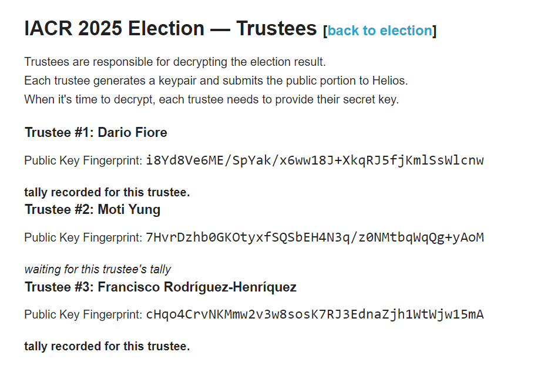Click the name Moti Yung
This screenshot has width=551, height=392.
pyautogui.click(x=129, y=210)
